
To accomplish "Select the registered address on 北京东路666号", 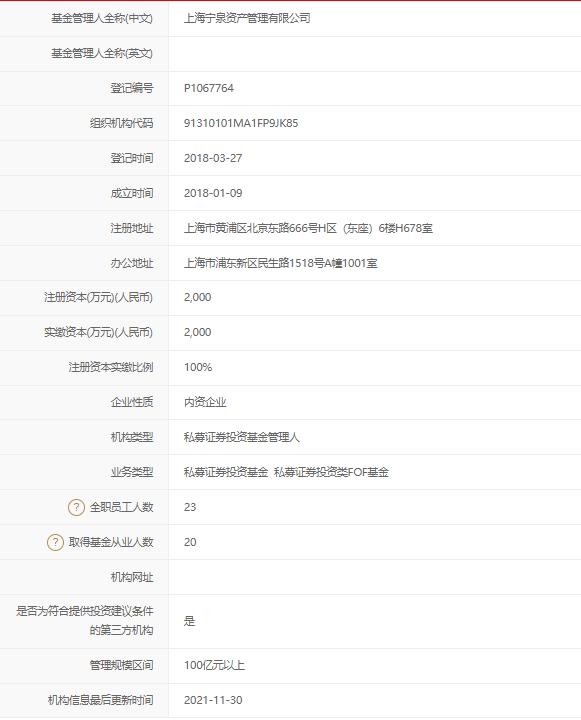I will point(308,228).
